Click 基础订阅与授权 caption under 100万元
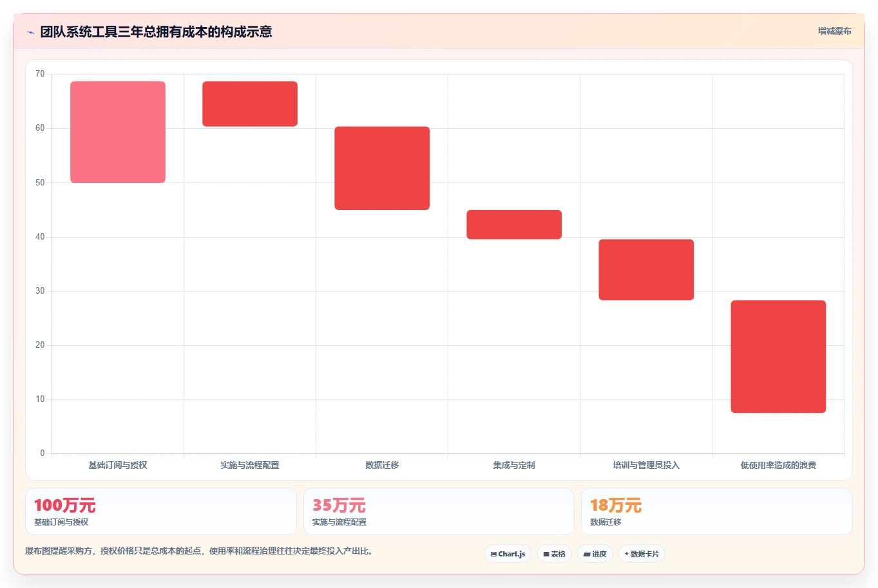The height and width of the screenshot is (588, 878). [61, 522]
